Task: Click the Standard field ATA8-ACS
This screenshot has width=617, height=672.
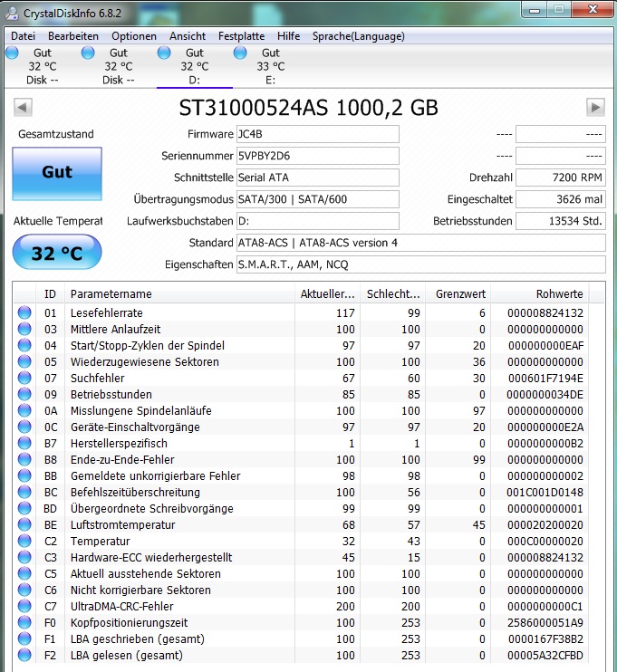Action: tap(421, 243)
